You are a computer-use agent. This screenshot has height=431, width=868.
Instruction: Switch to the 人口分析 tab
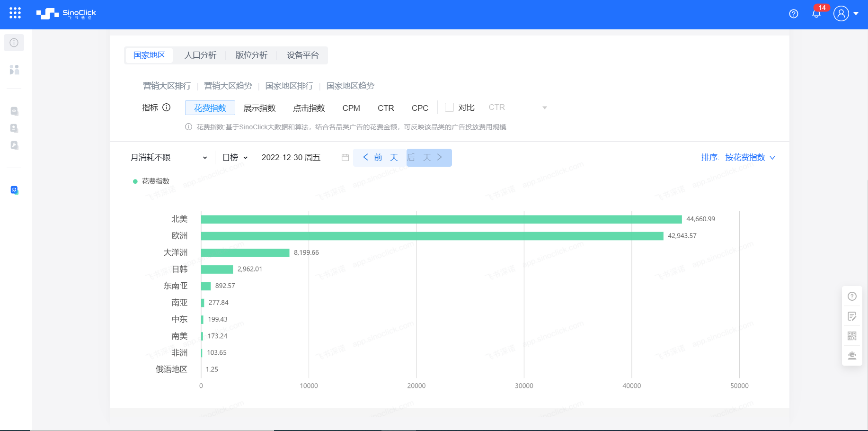point(200,55)
